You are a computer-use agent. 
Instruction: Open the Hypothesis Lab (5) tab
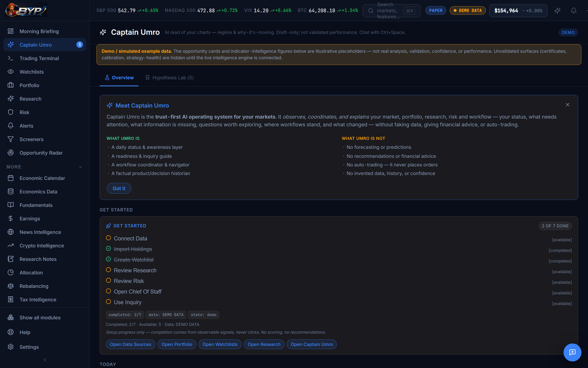[169, 78]
